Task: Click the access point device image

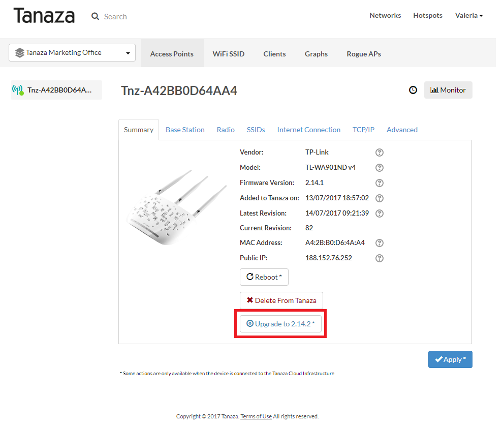Action: tap(177, 207)
